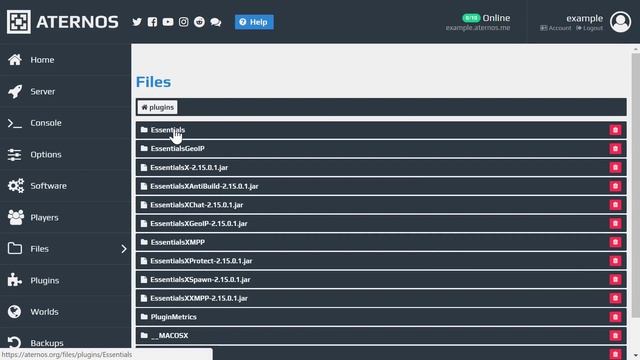This screenshot has width=640, height=360.
Task: Open Worlds in the sidebar
Action: coord(65,312)
